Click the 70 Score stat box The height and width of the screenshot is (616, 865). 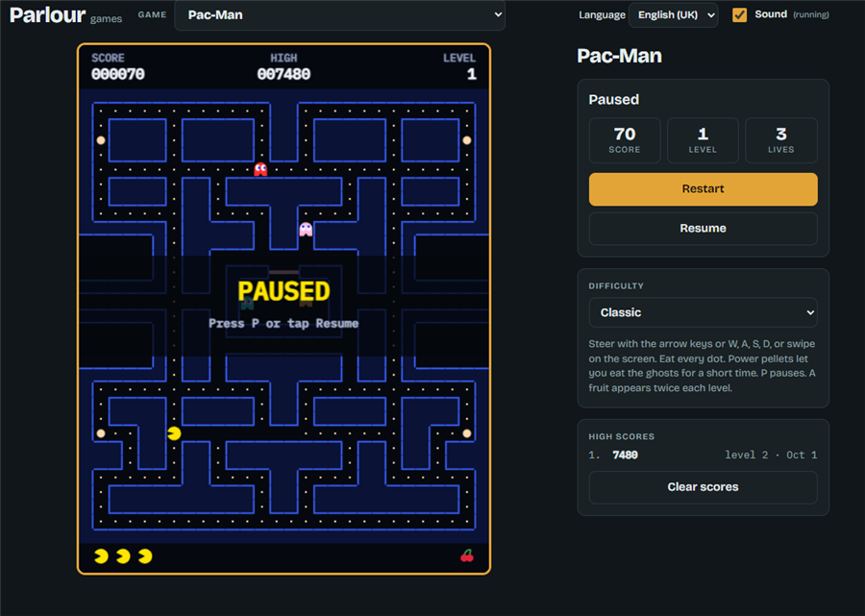pyautogui.click(x=625, y=140)
